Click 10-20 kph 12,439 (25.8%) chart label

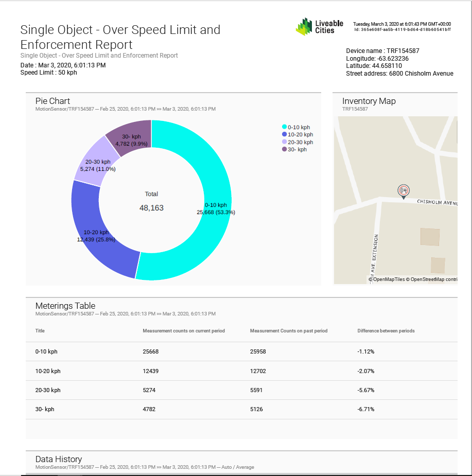[x=96, y=236]
